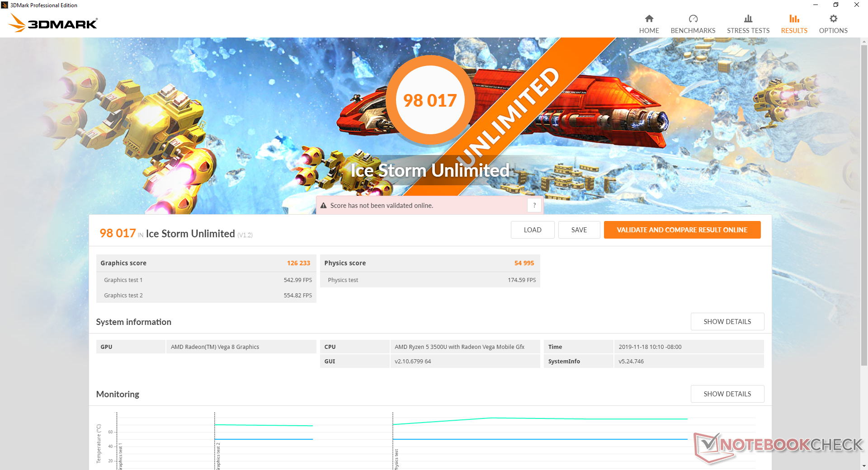Open the OPTIONS tab
Viewport: 868px width, 470px height.
[833, 24]
